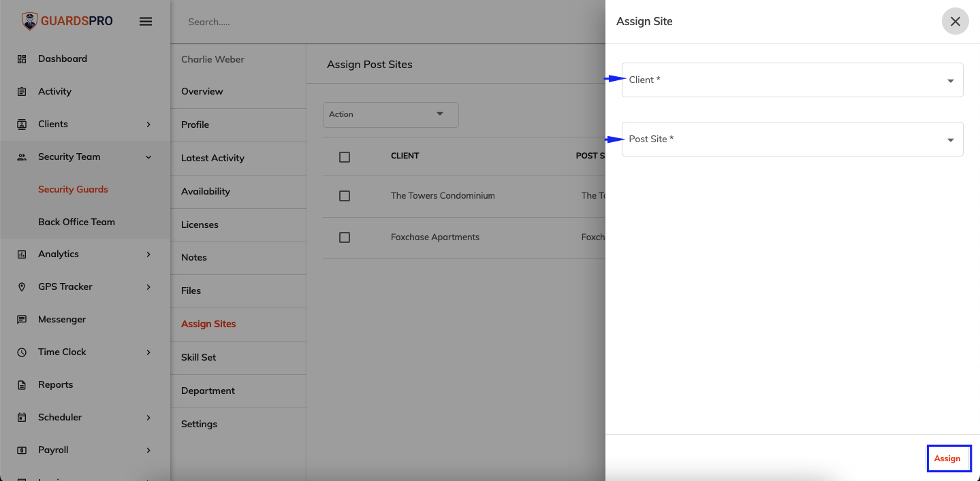Select the Assign Sites tab
The width and height of the screenshot is (980, 481).
coord(238,324)
